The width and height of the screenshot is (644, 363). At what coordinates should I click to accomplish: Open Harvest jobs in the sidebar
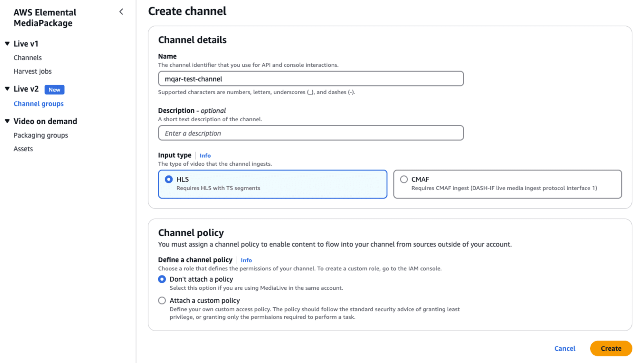point(33,71)
